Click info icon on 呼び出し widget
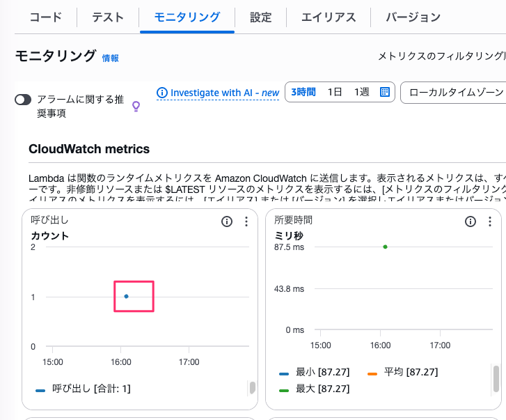 (x=226, y=221)
